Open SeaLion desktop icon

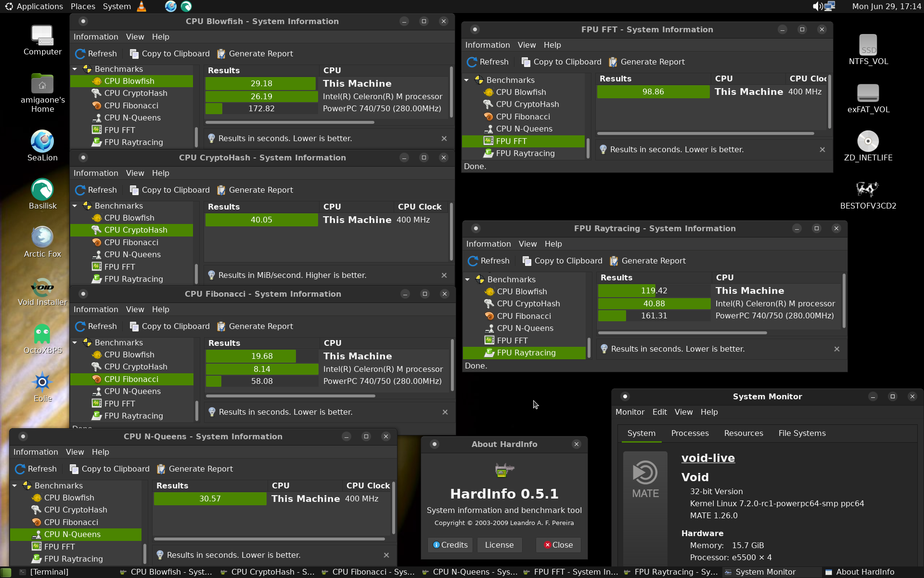pos(42,146)
